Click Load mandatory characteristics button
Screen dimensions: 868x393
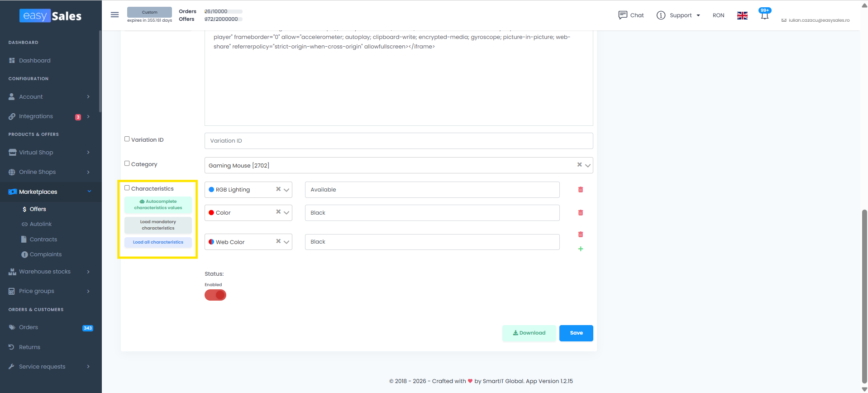pos(158,225)
